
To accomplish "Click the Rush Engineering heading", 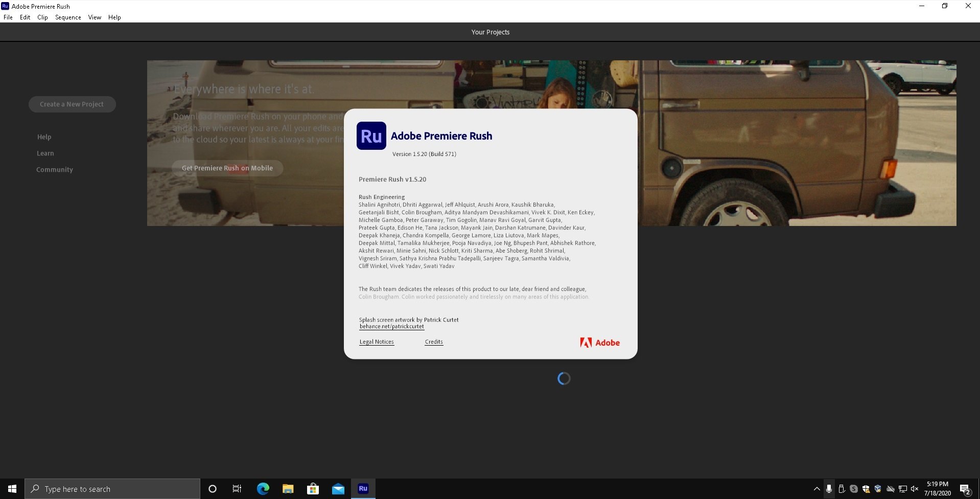I will click(x=382, y=197).
